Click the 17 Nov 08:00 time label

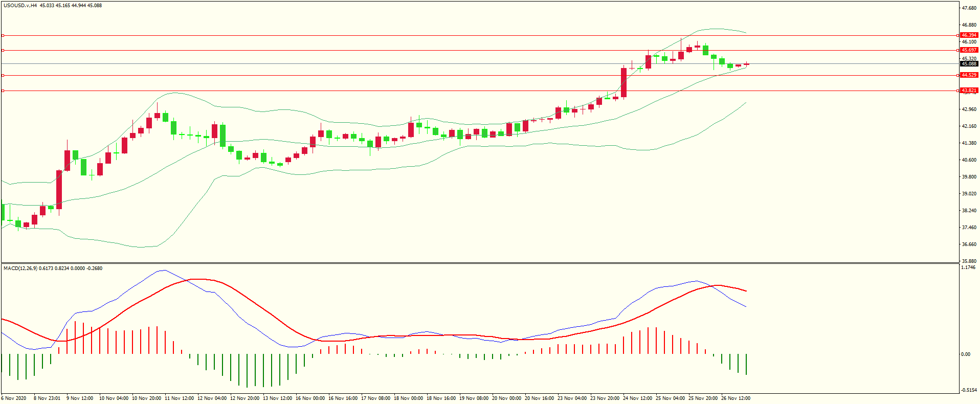point(375,398)
